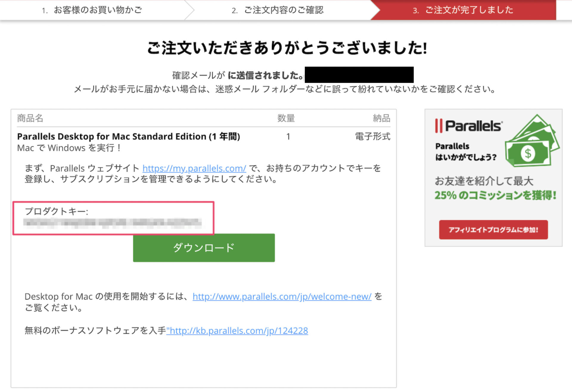Click the 25% のコミッションを獲得! text
The image size is (572, 392).
click(x=495, y=195)
